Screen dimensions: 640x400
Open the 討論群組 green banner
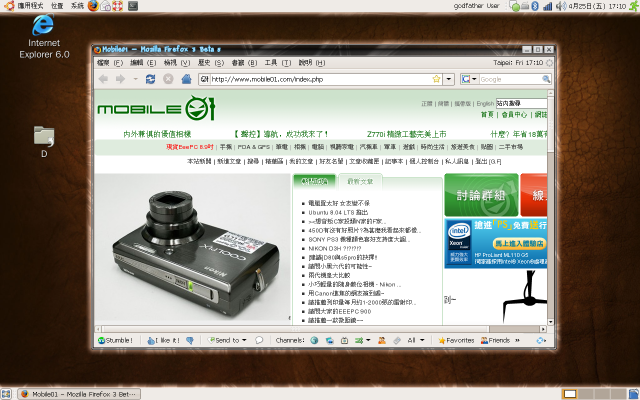coord(481,195)
